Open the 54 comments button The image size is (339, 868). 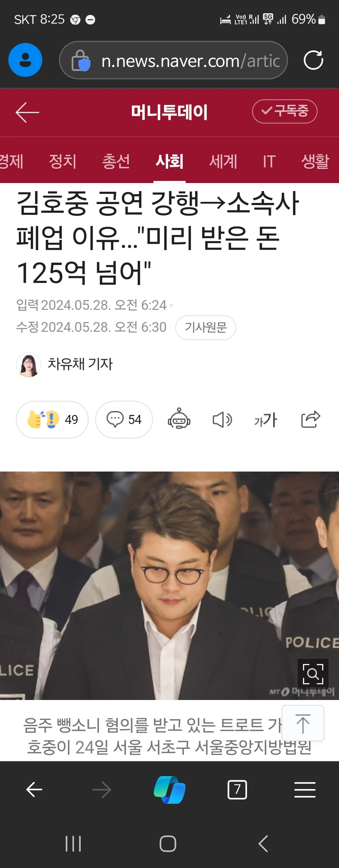tap(124, 419)
